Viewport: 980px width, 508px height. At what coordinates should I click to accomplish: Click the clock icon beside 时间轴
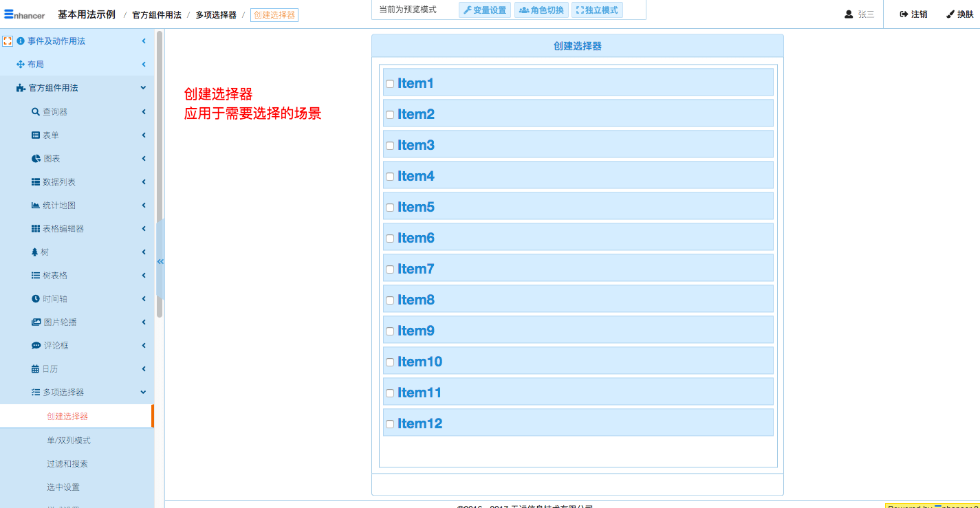point(36,299)
